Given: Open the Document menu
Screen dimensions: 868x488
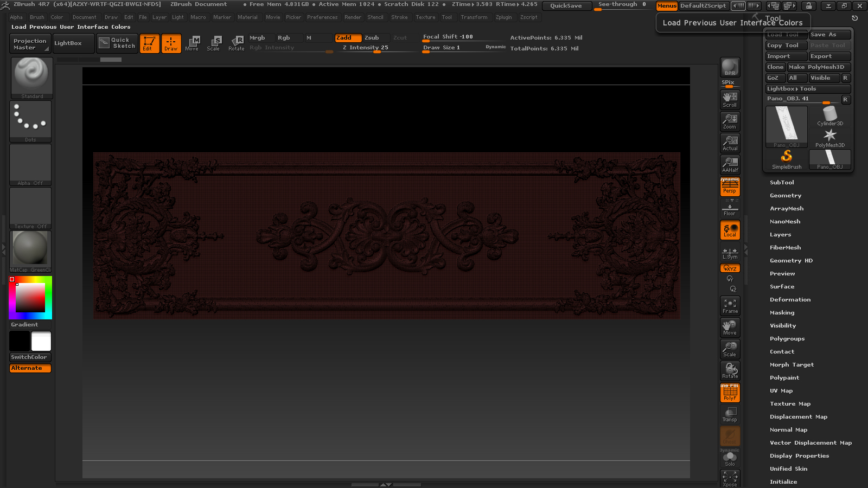Looking at the screenshot, I should pos(85,17).
